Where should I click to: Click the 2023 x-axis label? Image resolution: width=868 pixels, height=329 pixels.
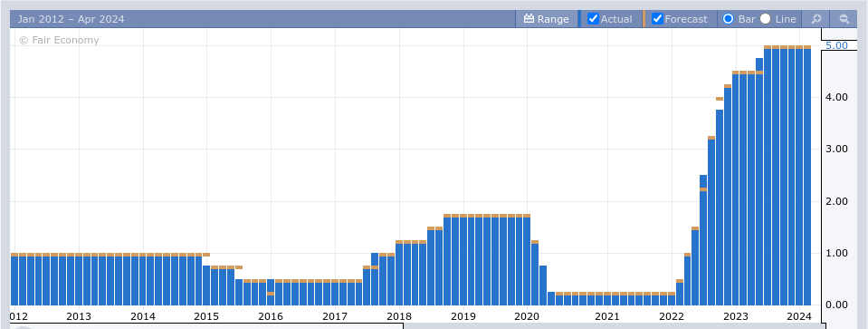pos(736,316)
